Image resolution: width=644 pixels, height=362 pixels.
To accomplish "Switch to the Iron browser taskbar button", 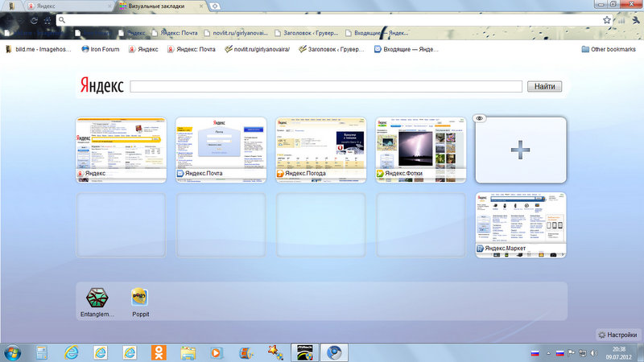I will tap(334, 352).
